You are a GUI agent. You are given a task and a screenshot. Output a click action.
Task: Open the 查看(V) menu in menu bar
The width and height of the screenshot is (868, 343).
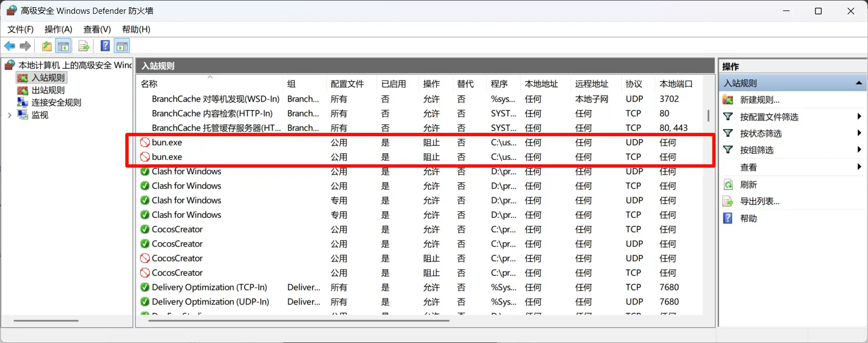(97, 29)
